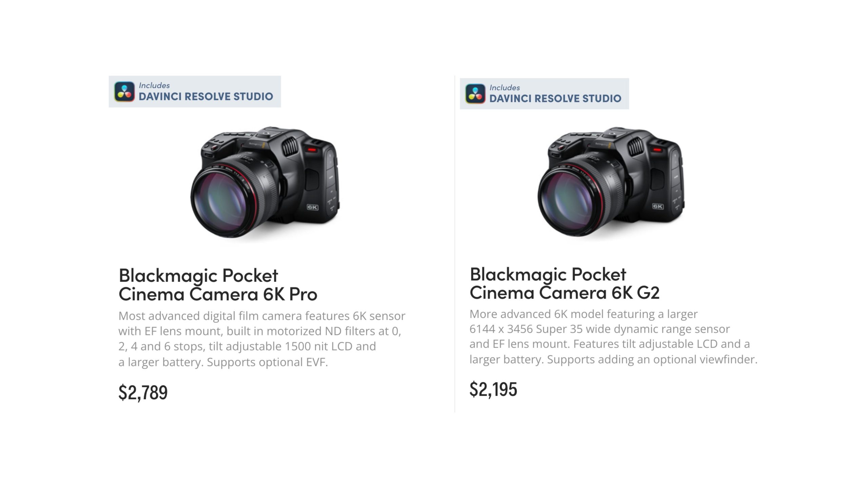868x488 pixels.
Task: Click the red indicator on the 6K G2 camera
Action: [x=657, y=149]
